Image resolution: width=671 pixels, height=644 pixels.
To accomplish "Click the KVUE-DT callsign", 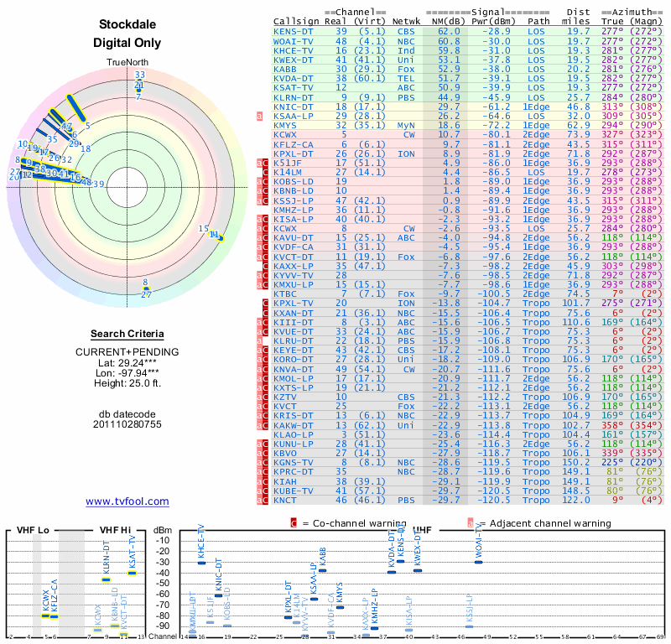I will (293, 331).
